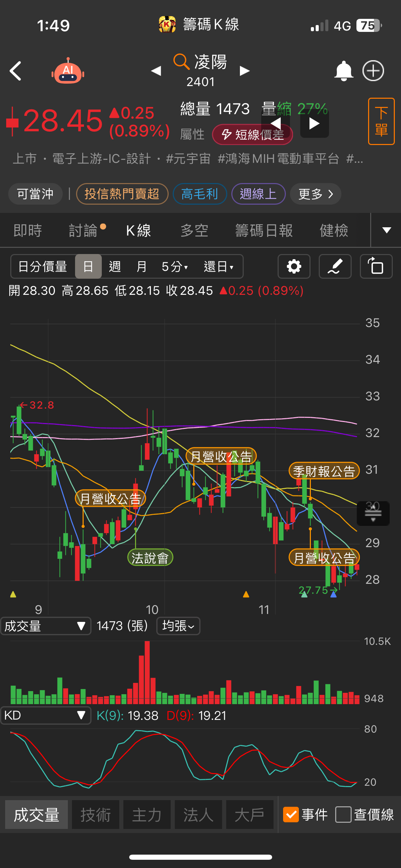This screenshot has width=401, height=868.
Task: Open the 成交量 indicator dropdown
Action: tap(46, 626)
